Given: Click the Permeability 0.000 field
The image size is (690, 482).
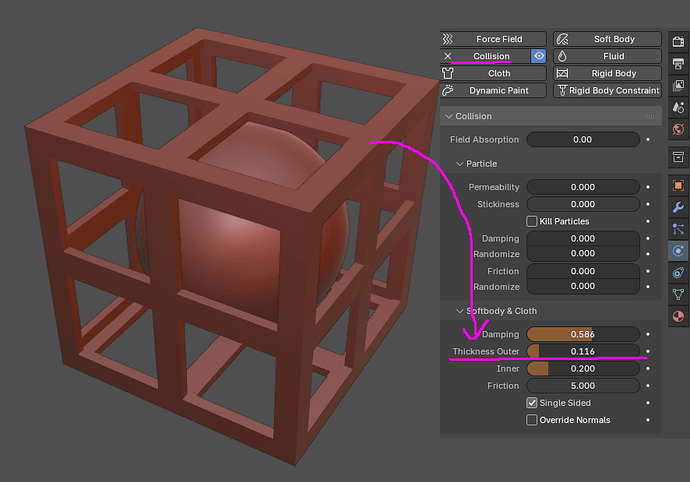Looking at the screenshot, I should click(583, 187).
